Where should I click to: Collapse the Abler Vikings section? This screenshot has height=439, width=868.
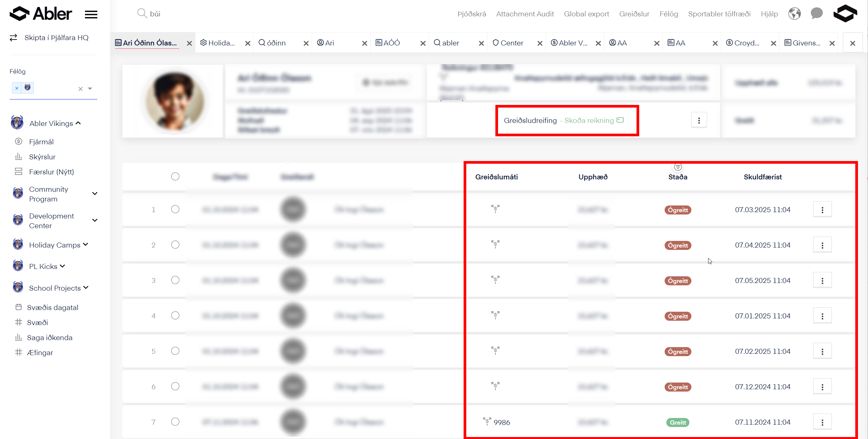78,123
